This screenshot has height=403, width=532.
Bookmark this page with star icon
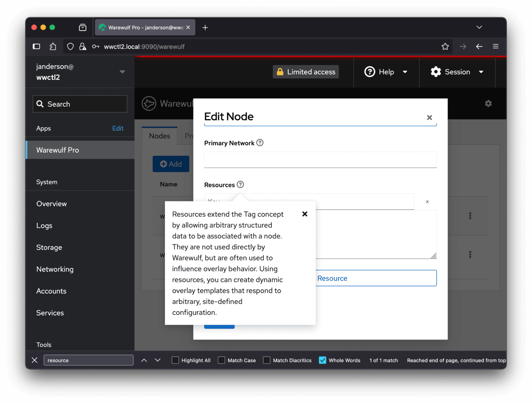pos(445,47)
